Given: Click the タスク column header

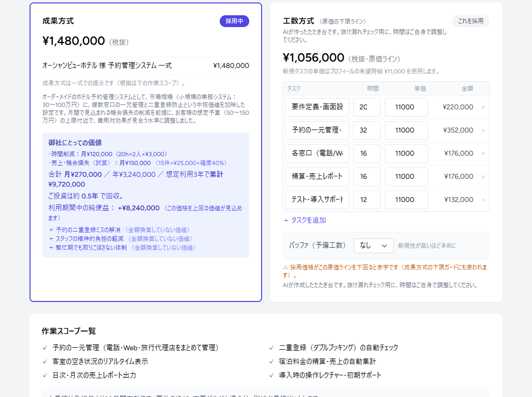Looking at the screenshot, I should click(x=294, y=89).
